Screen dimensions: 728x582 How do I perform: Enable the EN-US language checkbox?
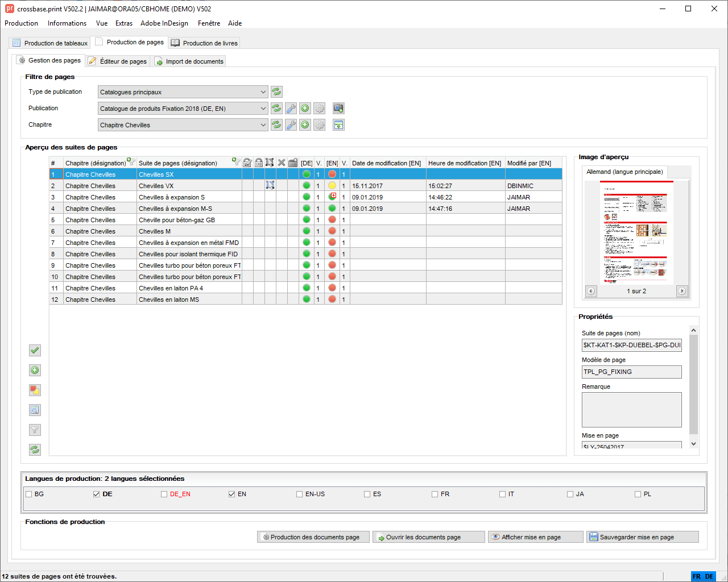click(300, 494)
